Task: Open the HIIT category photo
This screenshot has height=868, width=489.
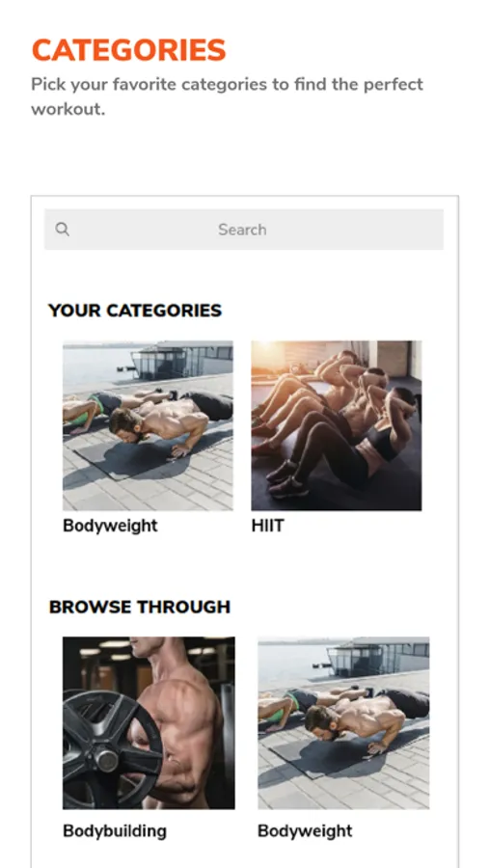Action: [x=337, y=425]
